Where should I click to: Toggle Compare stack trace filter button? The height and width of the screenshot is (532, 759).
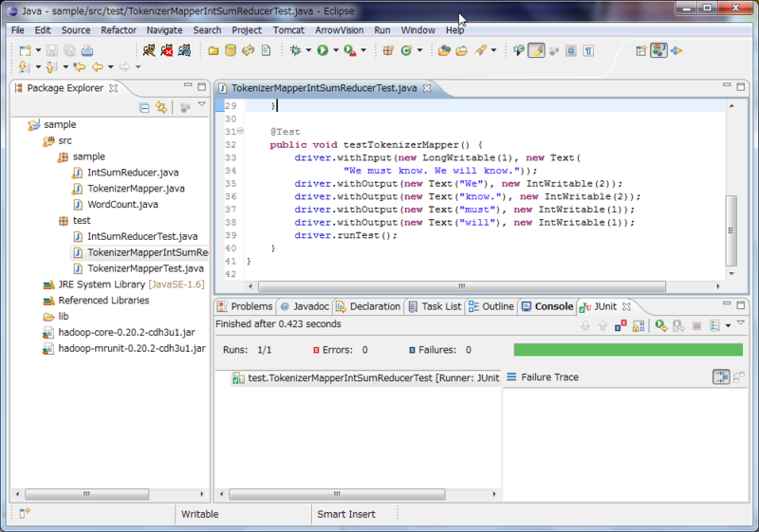721,376
